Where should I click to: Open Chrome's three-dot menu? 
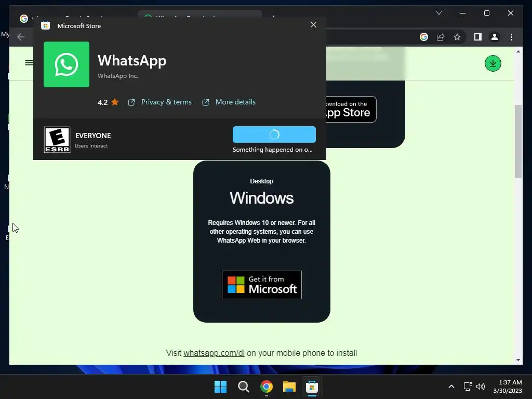click(511, 37)
